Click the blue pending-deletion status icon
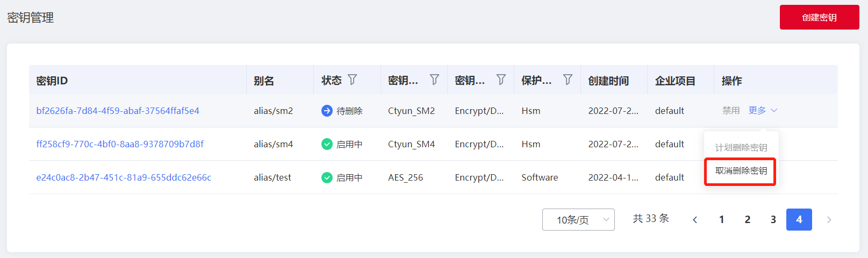This screenshot has height=258, width=868. point(327,111)
